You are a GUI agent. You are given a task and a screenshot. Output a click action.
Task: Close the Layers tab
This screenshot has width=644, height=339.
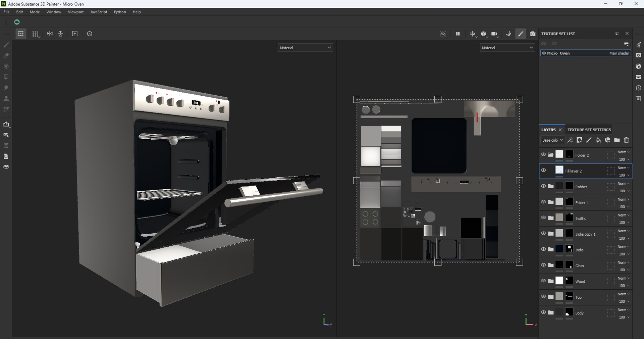(560, 130)
